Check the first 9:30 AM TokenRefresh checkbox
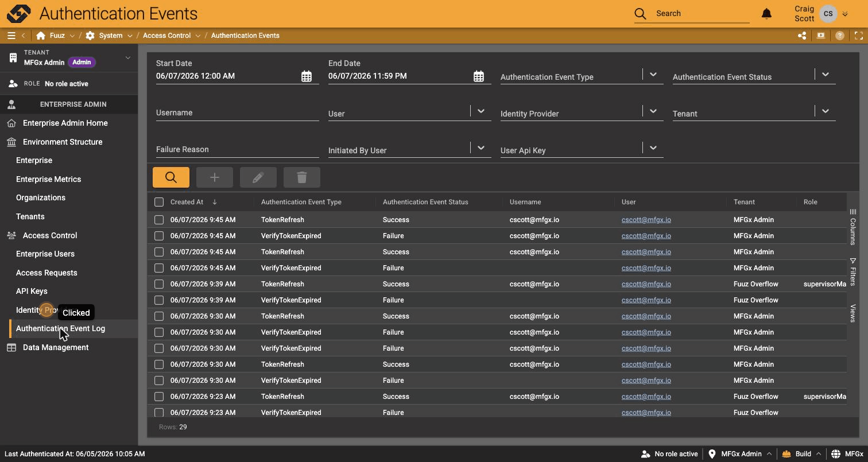The height and width of the screenshot is (462, 868). click(x=159, y=316)
